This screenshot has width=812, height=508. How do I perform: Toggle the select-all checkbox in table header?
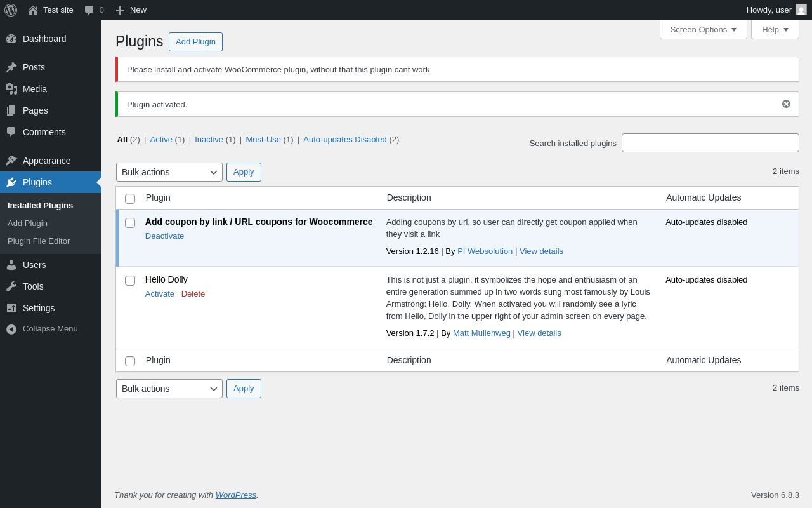(x=130, y=199)
